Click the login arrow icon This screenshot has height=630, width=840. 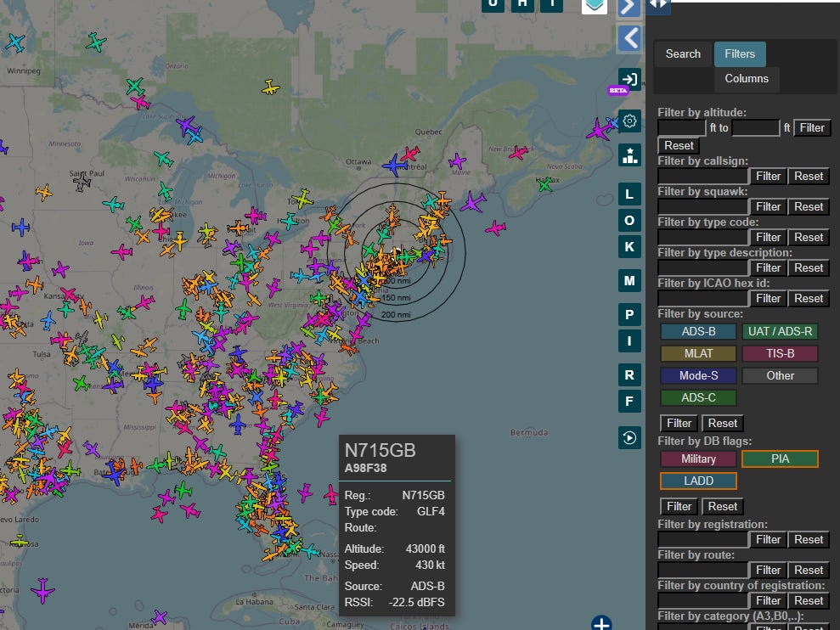pos(629,79)
